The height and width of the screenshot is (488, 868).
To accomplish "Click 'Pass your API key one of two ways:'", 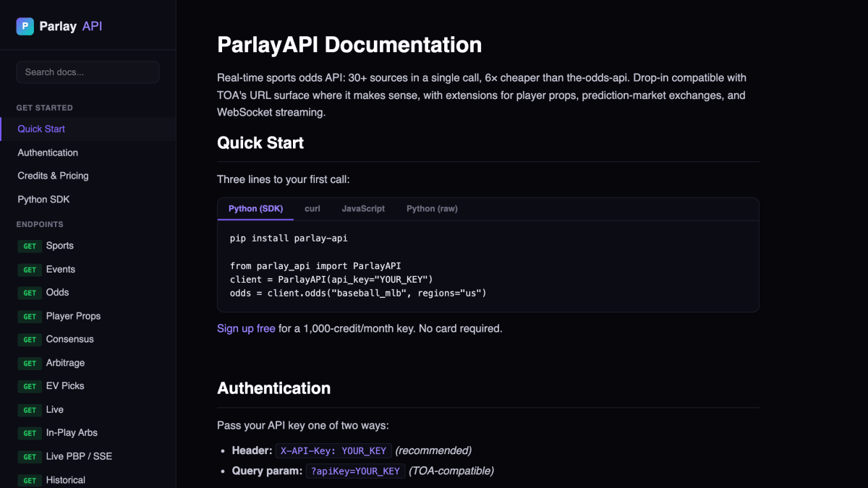I will 303,425.
